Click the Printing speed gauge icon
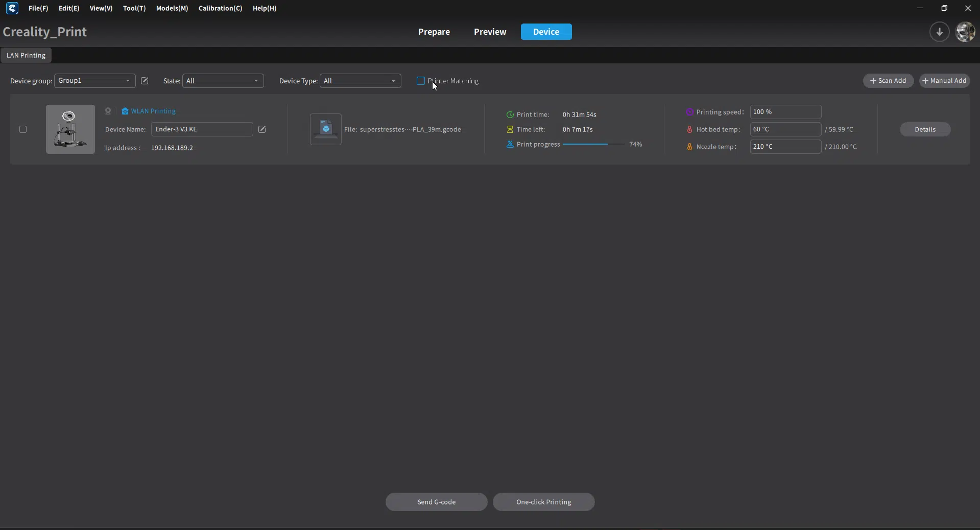This screenshot has width=980, height=530. tap(689, 112)
